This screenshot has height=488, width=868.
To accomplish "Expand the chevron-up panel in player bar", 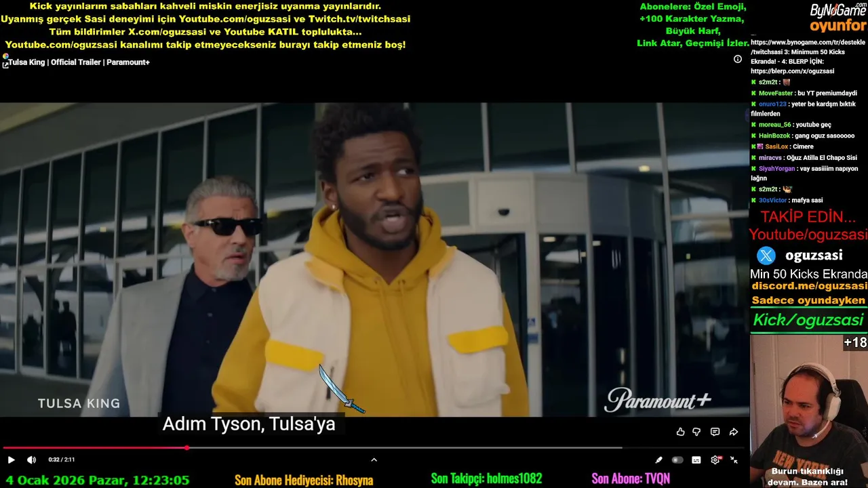I will pyautogui.click(x=374, y=460).
